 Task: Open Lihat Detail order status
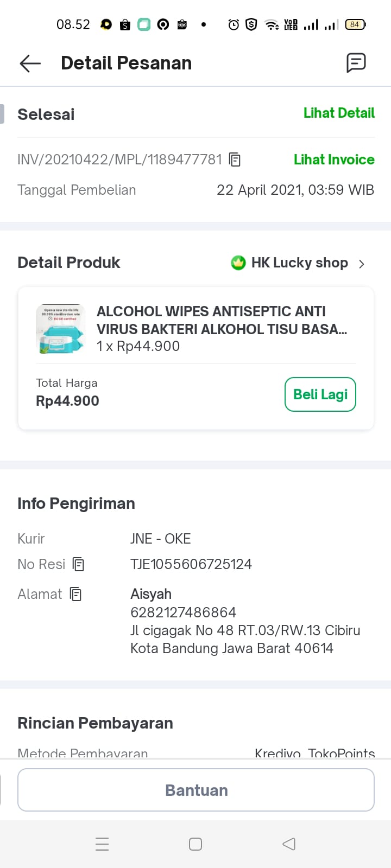pyautogui.click(x=339, y=113)
